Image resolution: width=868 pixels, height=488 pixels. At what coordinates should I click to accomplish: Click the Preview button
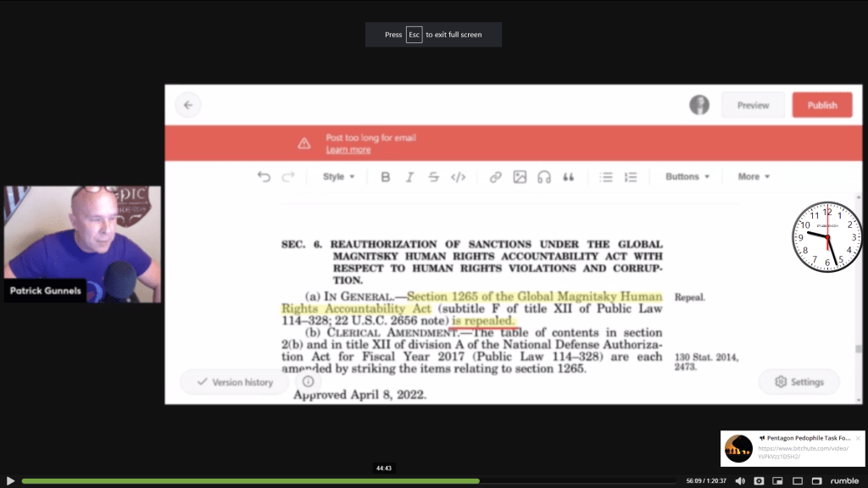pos(753,105)
